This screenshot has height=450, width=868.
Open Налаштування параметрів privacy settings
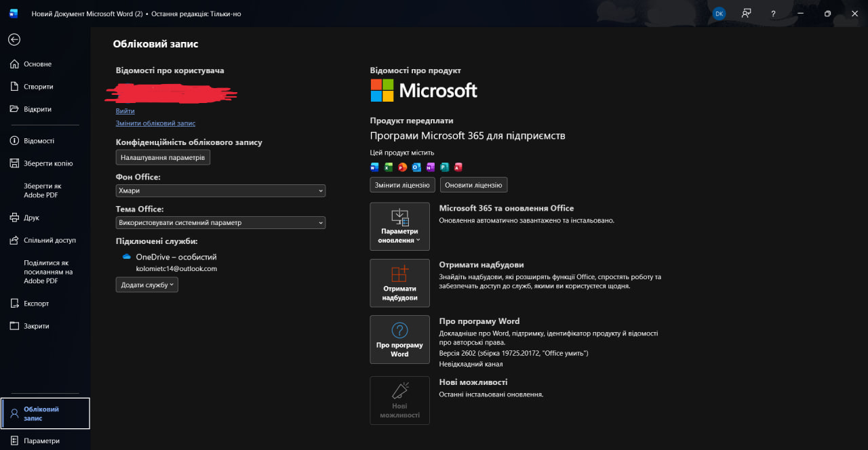click(163, 157)
